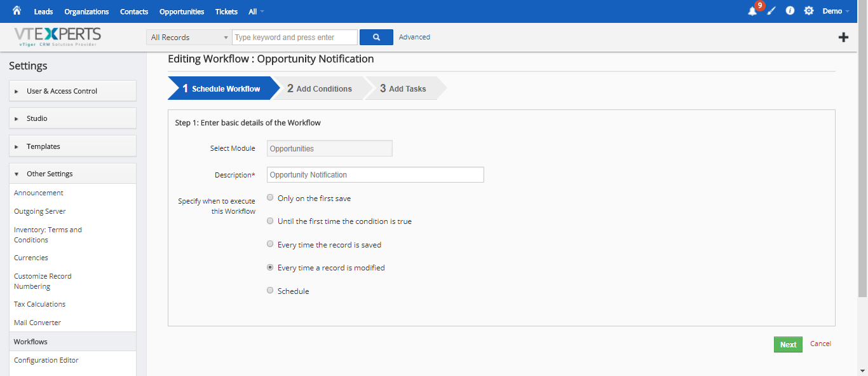Screen dimensions: 868x376
Task: Click the blue search magnifier button
Action: point(376,38)
